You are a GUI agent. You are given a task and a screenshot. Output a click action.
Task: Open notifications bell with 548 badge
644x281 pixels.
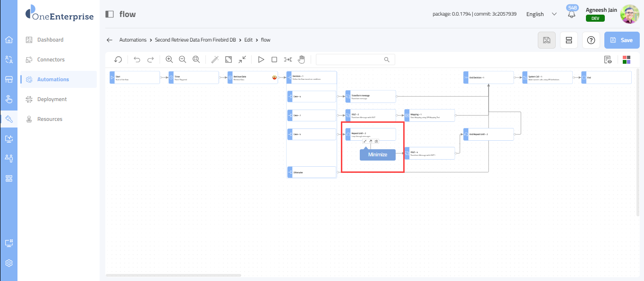click(x=572, y=14)
